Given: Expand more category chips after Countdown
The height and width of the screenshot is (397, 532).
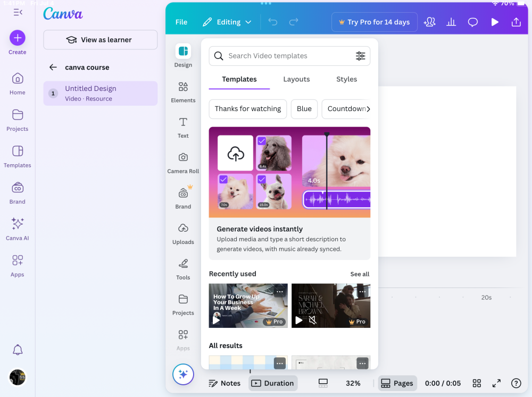Looking at the screenshot, I should [368, 109].
